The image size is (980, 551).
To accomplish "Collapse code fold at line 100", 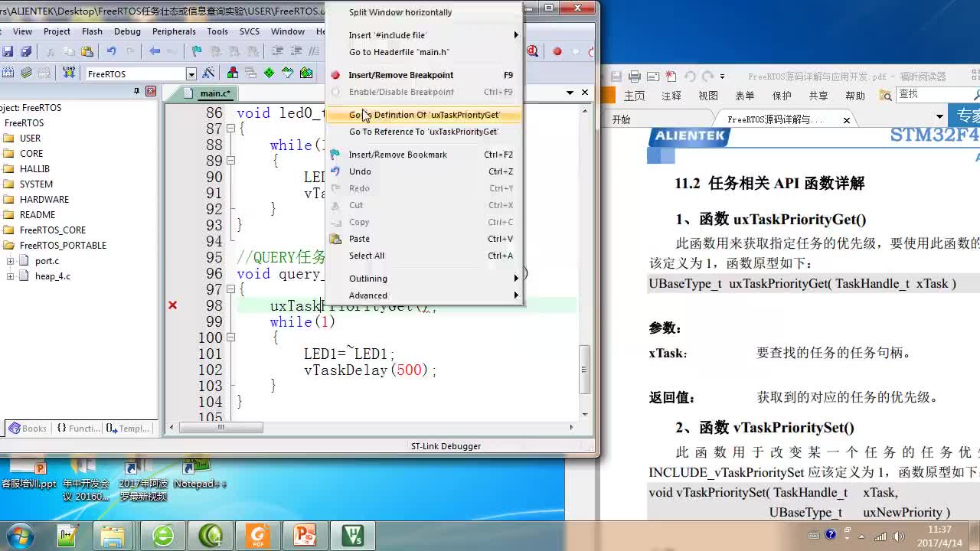I will [230, 338].
